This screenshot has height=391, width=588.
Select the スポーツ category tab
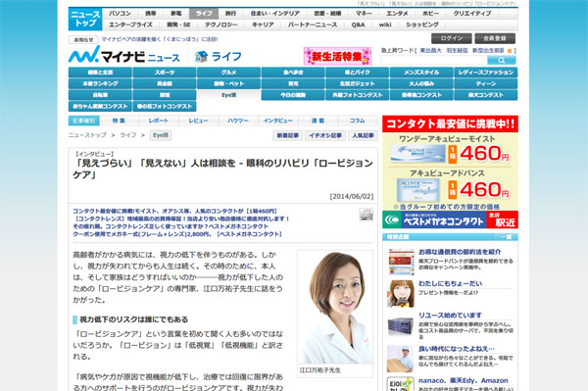click(165, 73)
